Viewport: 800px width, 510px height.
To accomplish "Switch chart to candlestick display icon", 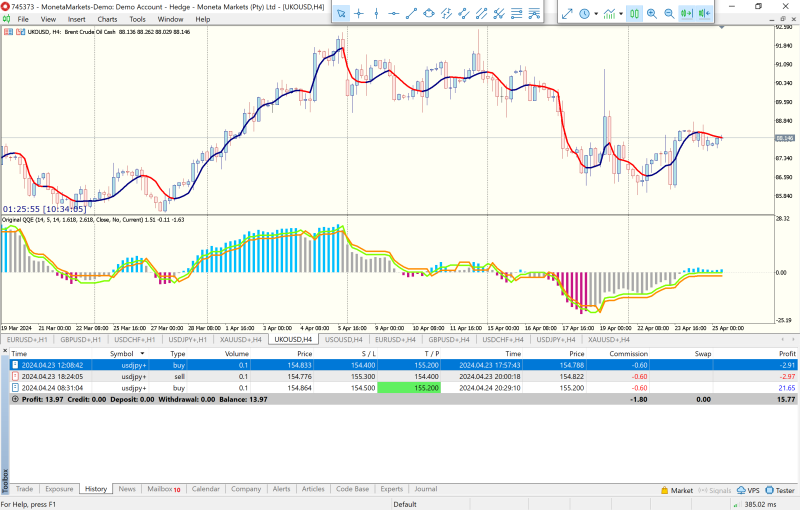I will click(634, 13).
